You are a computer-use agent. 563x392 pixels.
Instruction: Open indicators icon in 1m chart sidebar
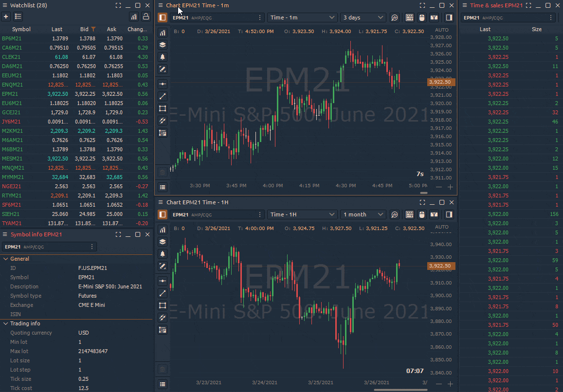point(163,32)
